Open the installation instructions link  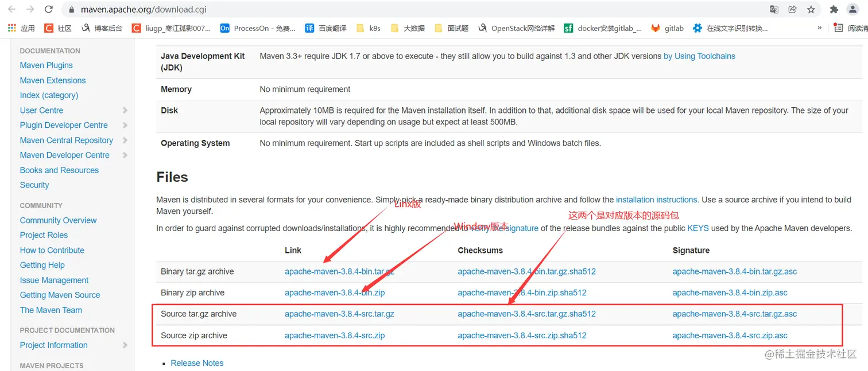point(656,200)
